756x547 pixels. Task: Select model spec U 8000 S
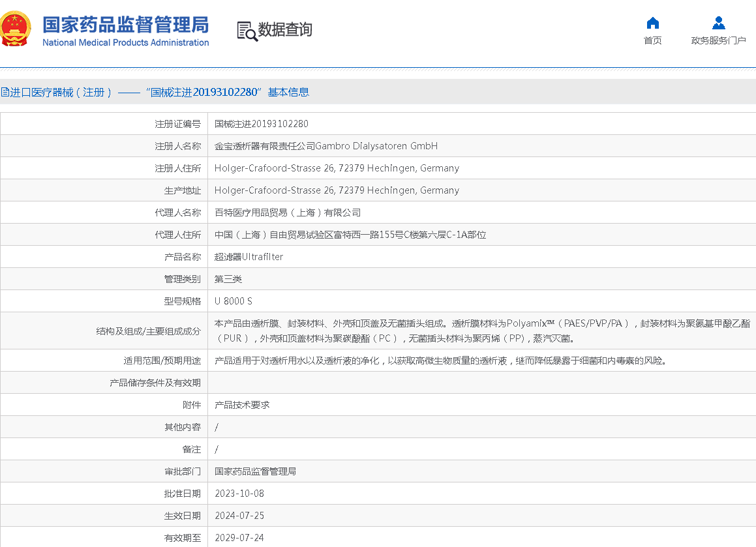(234, 301)
